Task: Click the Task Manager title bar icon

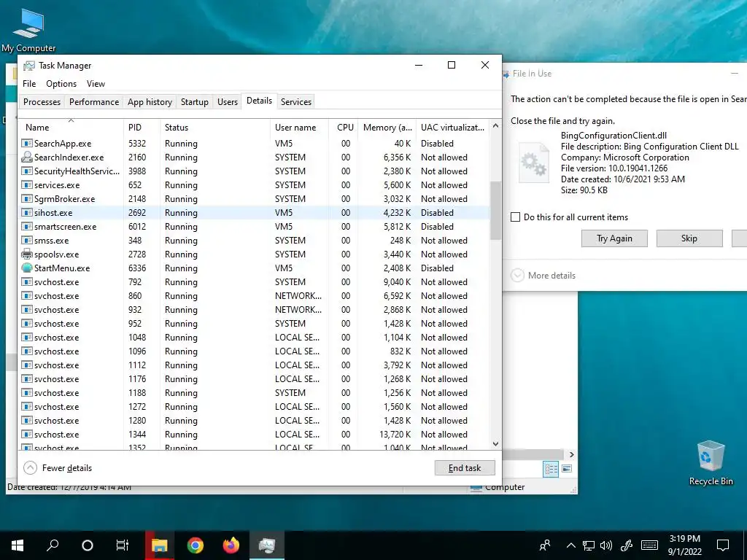Action: coord(29,66)
